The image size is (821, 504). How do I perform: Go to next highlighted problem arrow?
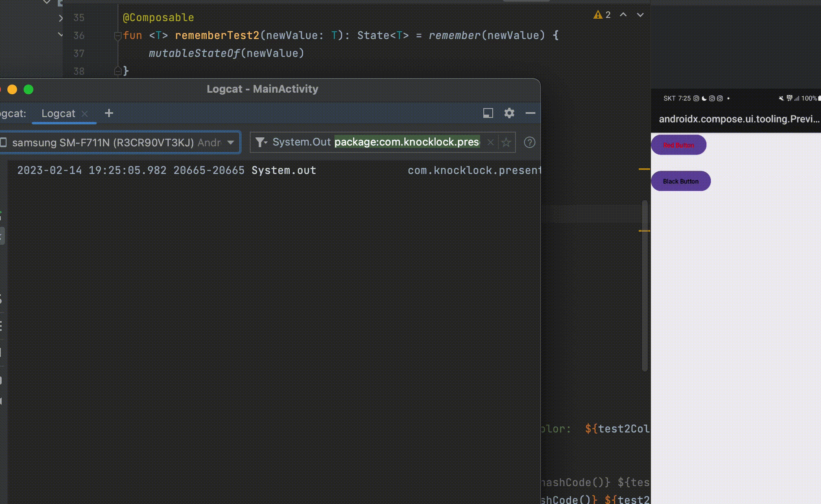coord(640,15)
